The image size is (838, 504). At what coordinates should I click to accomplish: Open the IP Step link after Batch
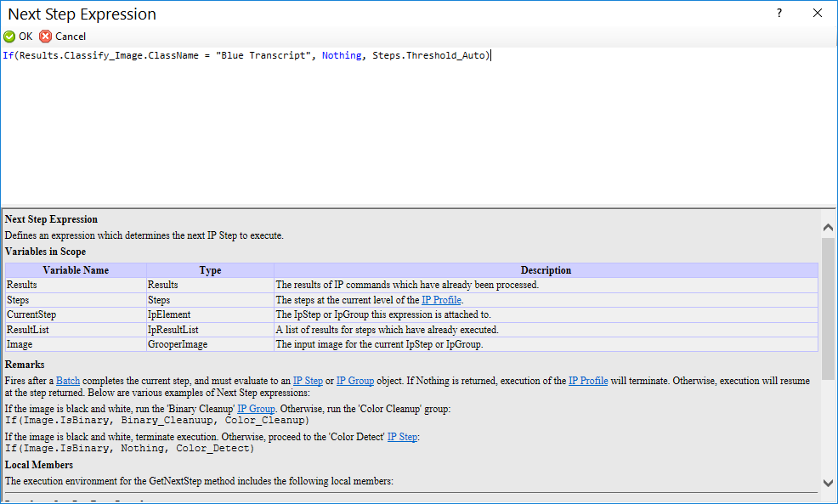point(308,381)
